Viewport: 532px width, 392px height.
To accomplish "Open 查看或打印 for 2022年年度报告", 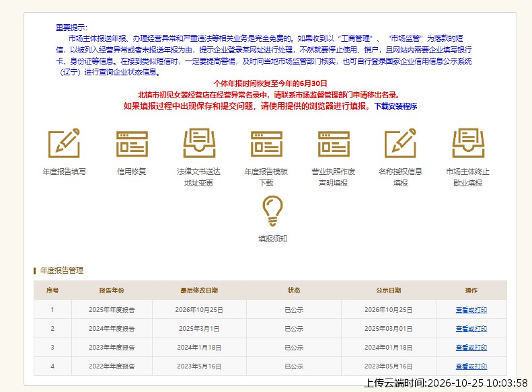I will [x=471, y=366].
